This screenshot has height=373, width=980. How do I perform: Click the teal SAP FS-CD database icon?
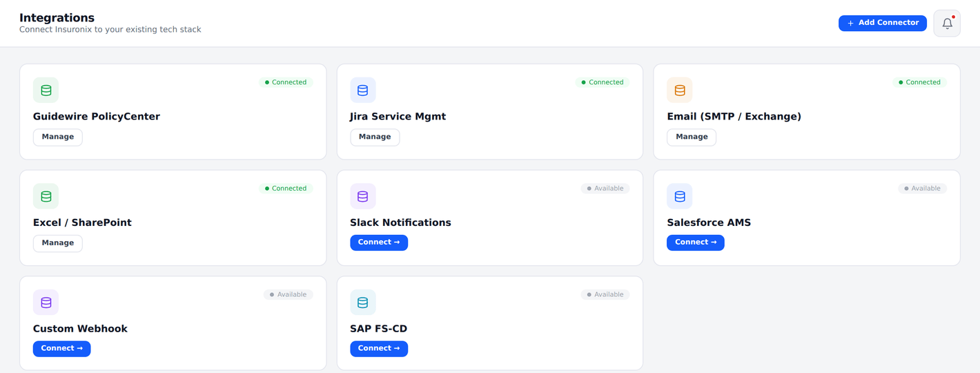click(x=362, y=303)
